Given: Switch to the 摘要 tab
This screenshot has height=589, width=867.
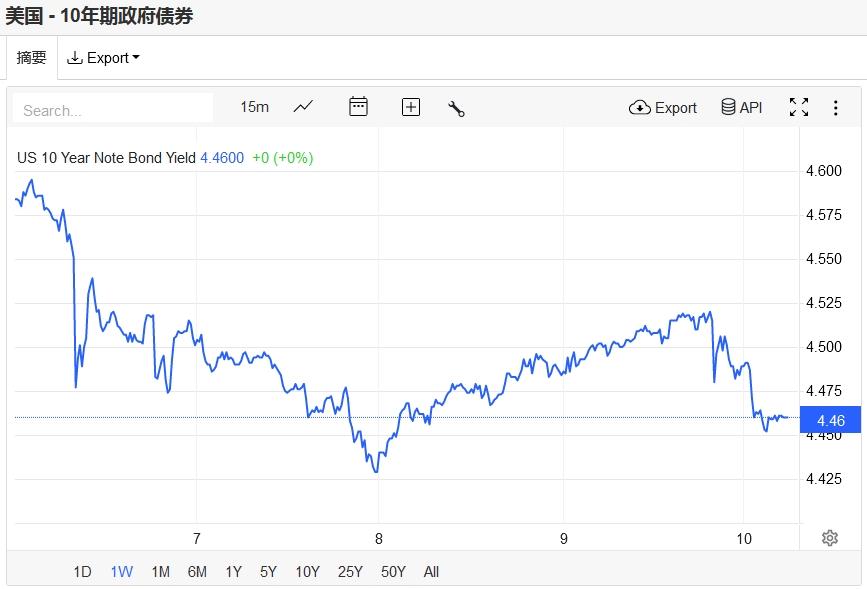Looking at the screenshot, I should [x=32, y=58].
